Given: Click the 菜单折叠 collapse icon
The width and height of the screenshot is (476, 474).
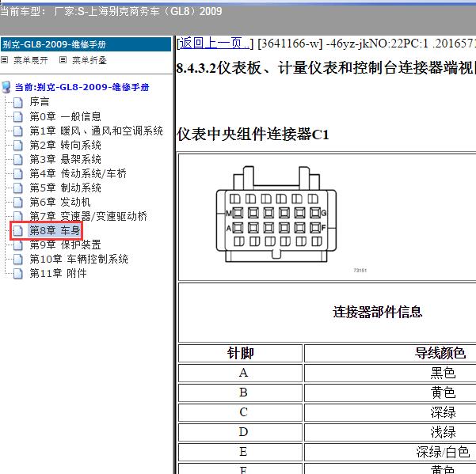Looking at the screenshot, I should coord(63,60).
